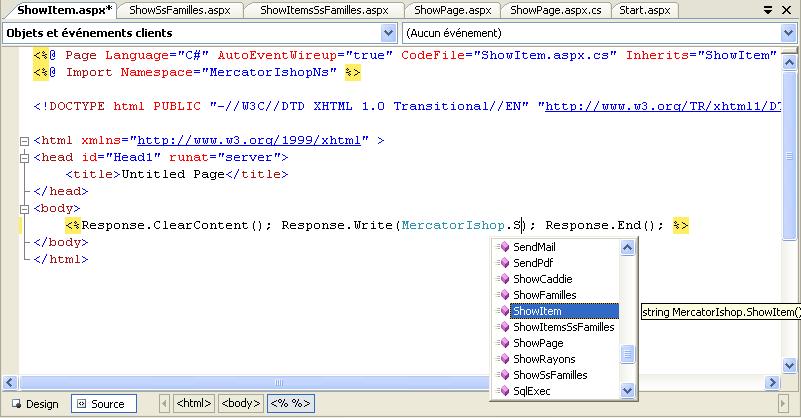Open the ShowSsFamilles.aspx tab
Screen dimensions: 801x418
180,10
